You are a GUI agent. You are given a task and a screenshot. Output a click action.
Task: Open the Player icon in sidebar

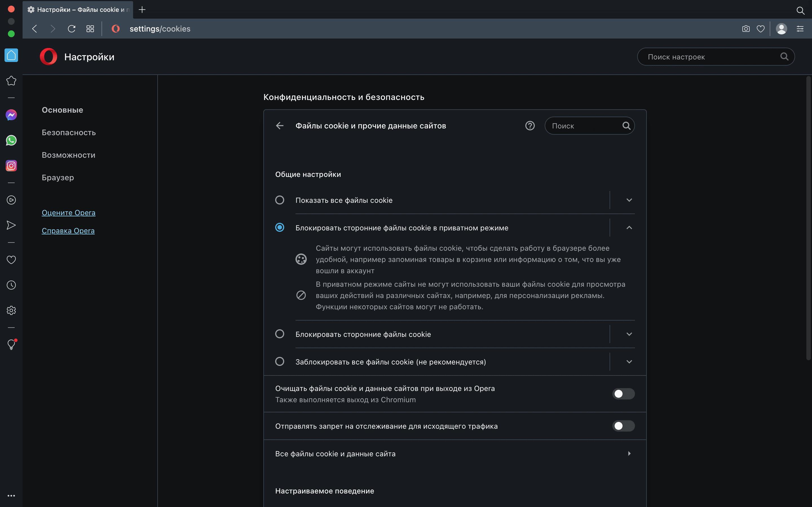pos(11,200)
